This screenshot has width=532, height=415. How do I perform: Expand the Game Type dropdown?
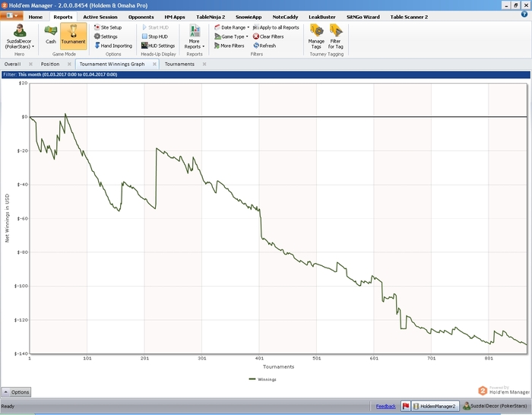(x=233, y=36)
